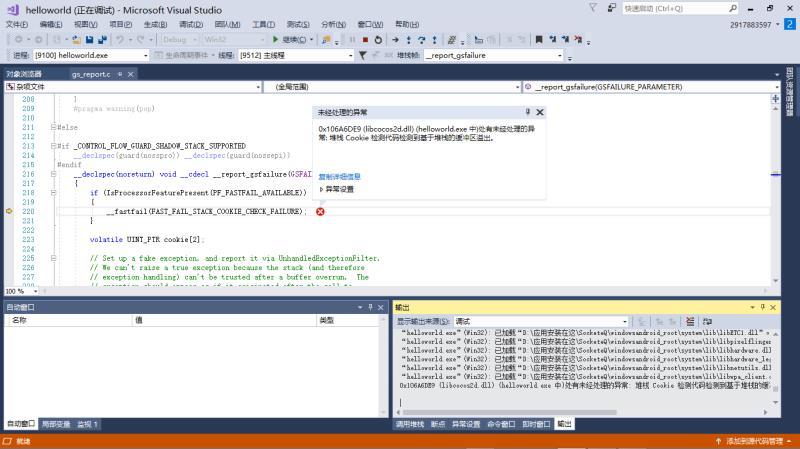This screenshot has height=449, width=800.
Task: Toggle word wrap icon in Output panel
Action: coord(707,321)
